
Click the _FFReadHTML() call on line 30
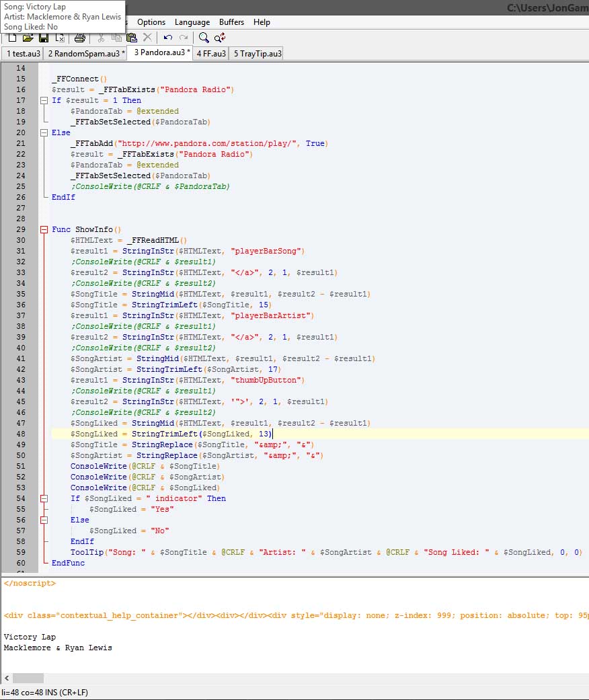click(x=156, y=240)
